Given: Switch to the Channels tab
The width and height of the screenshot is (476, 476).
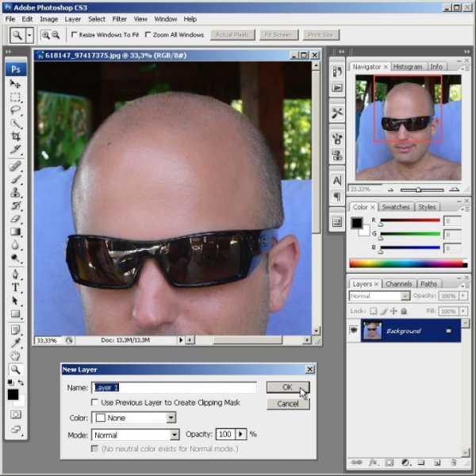Looking at the screenshot, I should 398,284.
